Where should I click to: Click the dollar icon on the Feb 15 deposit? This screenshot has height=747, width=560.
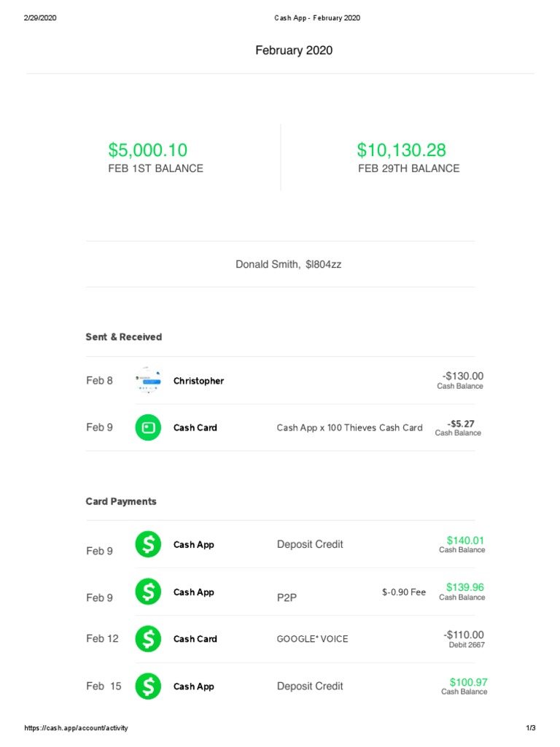tap(148, 686)
